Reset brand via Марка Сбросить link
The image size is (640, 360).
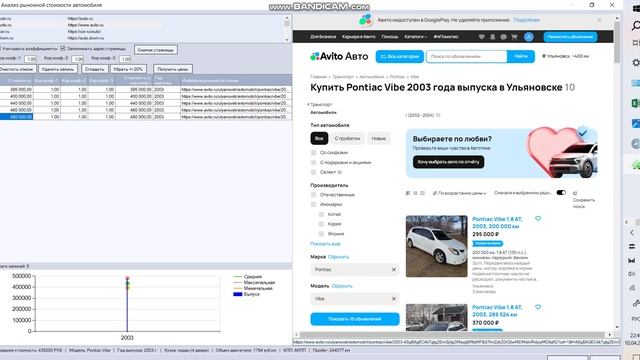coord(338,257)
